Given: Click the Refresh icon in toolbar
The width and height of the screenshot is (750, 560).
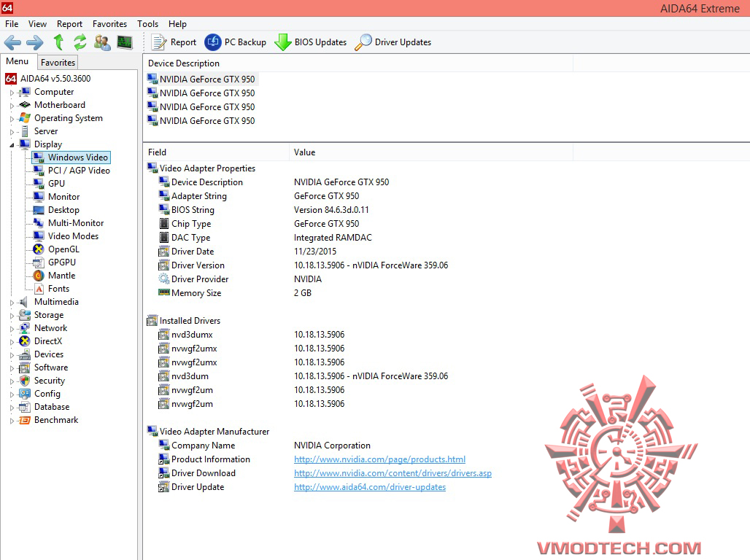Looking at the screenshot, I should pyautogui.click(x=80, y=42).
